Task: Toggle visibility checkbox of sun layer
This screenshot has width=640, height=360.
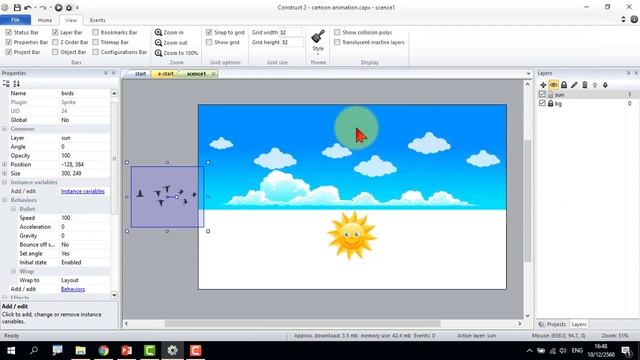Action: coord(542,94)
